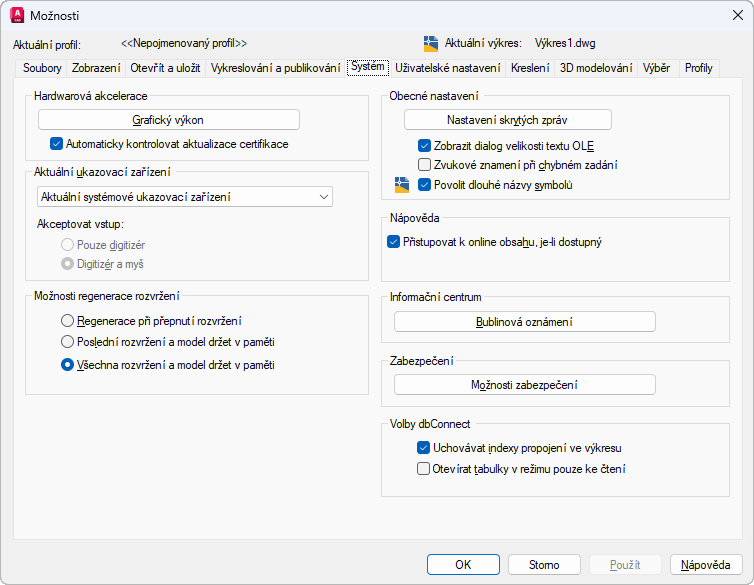This screenshot has height=585, width=754.
Task: Click the AutoCAD logo icon in title bar
Action: click(17, 15)
